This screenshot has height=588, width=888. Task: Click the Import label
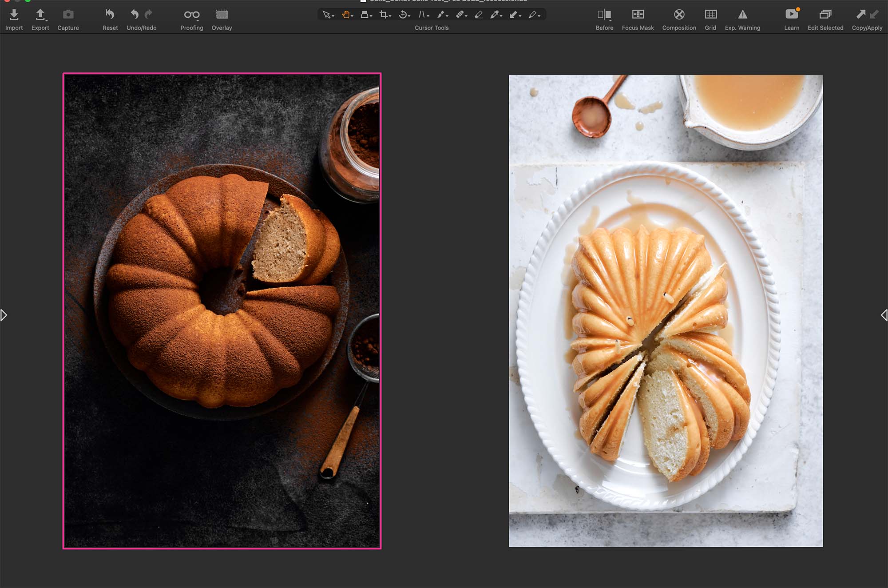click(14, 28)
